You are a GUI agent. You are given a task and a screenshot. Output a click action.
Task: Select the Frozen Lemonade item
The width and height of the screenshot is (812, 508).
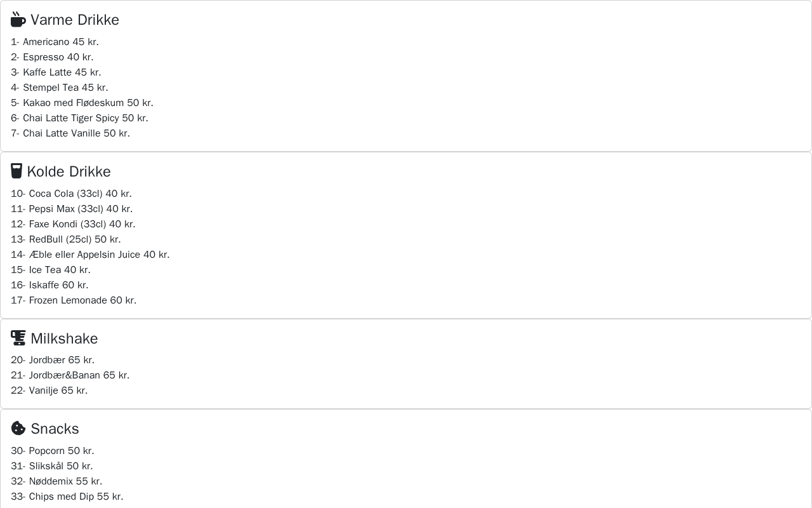coord(74,300)
